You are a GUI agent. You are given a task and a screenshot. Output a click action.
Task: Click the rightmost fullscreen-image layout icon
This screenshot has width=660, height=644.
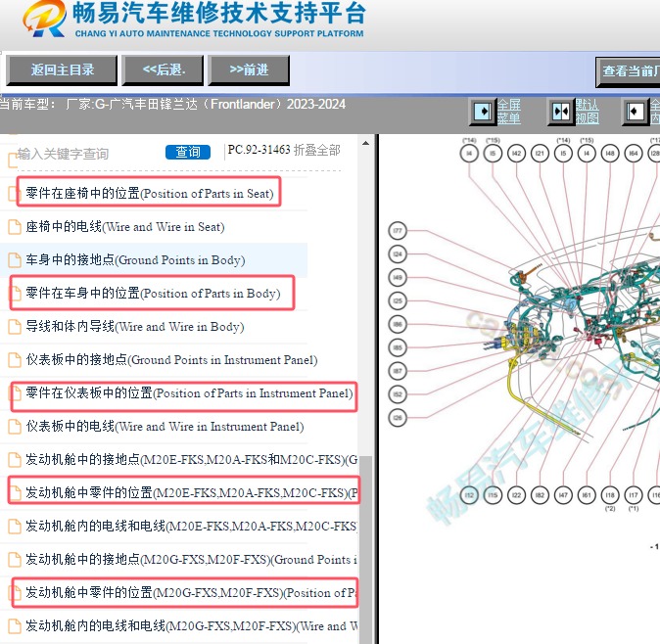(636, 112)
